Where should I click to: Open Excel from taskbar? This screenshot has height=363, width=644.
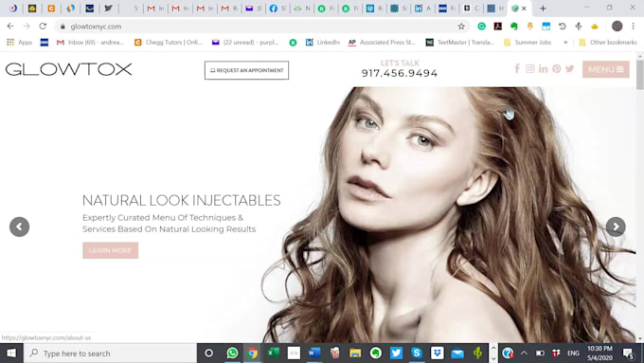point(273,354)
